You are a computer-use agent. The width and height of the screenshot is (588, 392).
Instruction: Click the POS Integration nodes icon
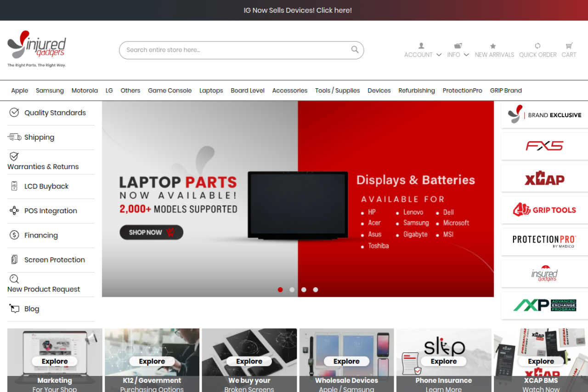coord(14,210)
